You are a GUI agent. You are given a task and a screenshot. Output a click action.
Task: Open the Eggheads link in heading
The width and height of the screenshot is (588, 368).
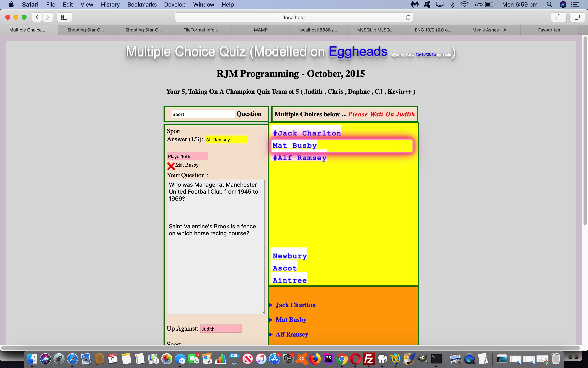[358, 52]
